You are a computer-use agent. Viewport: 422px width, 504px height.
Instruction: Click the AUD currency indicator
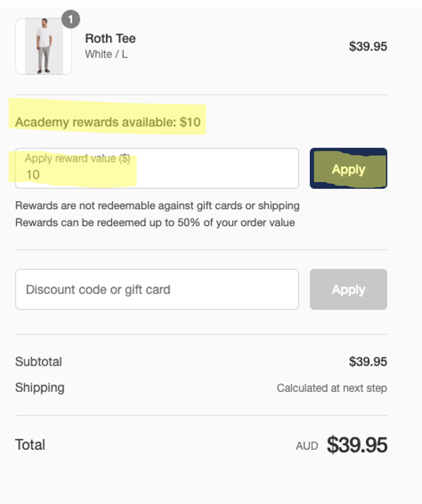(x=307, y=446)
